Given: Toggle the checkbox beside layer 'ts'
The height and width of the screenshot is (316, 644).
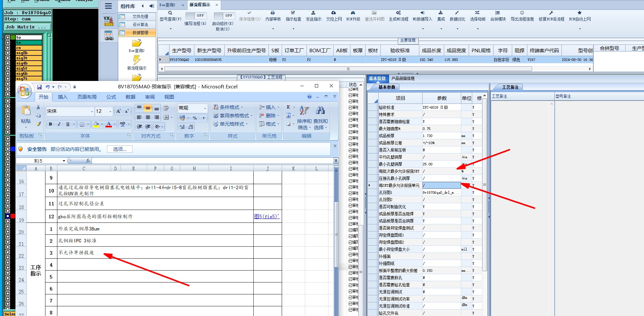Looking at the screenshot, I should click(8, 43).
